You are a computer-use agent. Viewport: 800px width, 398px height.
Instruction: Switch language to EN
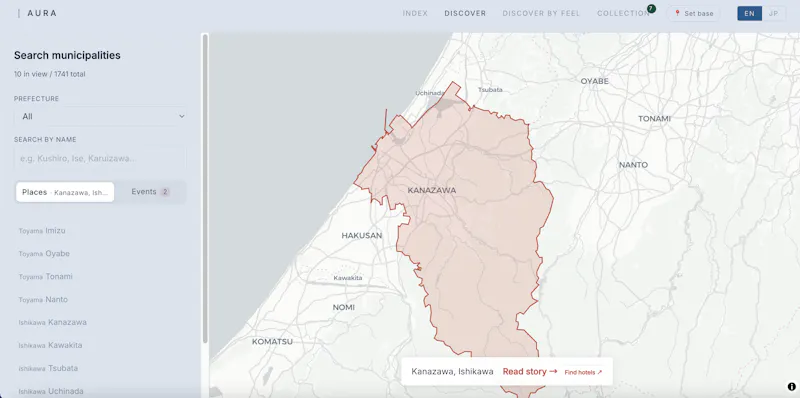click(x=749, y=13)
